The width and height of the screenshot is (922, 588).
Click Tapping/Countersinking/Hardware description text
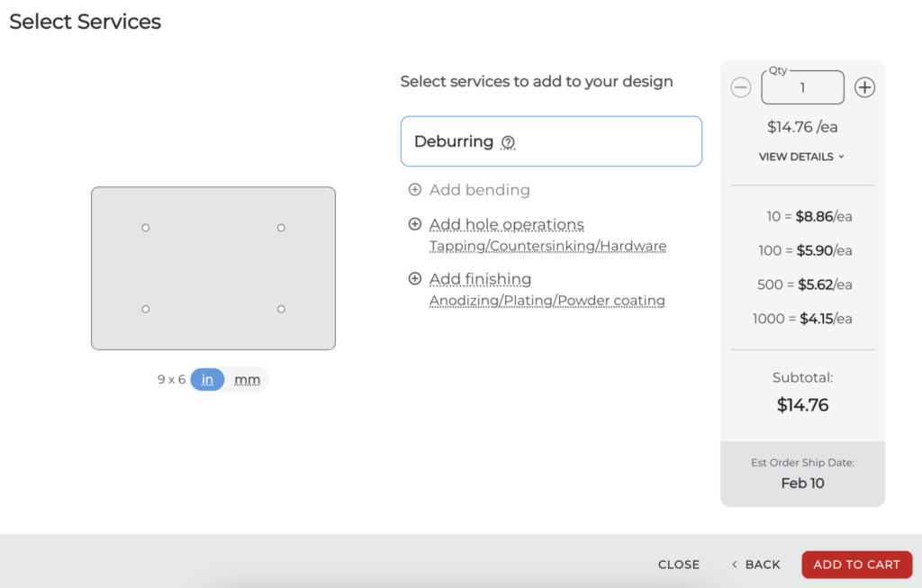[547, 246]
